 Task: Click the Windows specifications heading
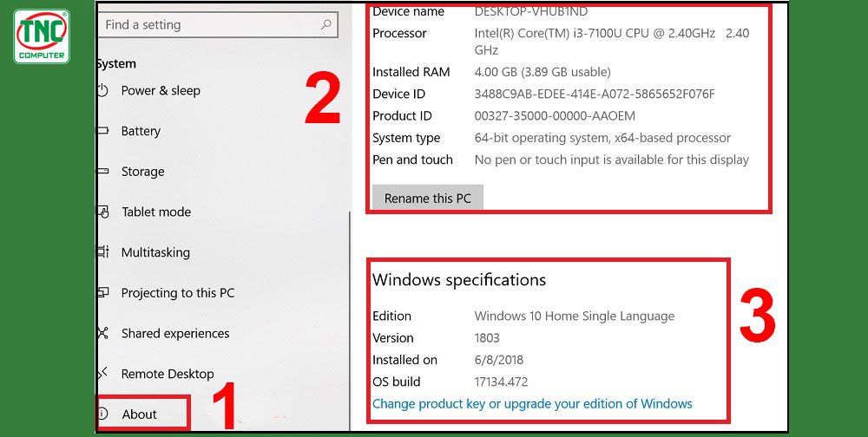(x=459, y=280)
